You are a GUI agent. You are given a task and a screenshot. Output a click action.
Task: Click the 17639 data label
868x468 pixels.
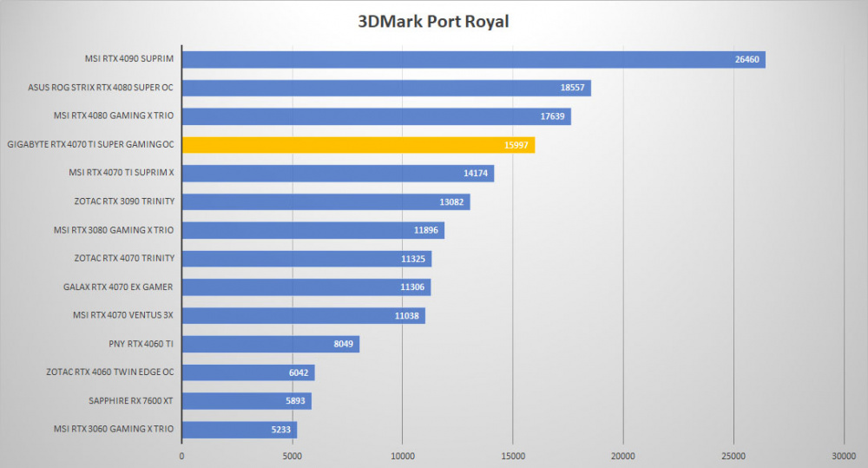[552, 117]
